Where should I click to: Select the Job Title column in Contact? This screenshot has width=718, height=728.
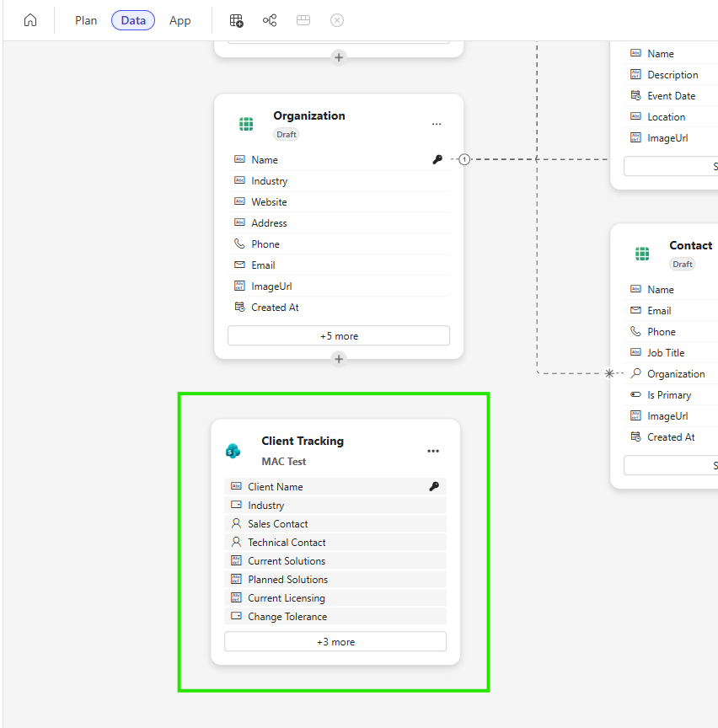click(x=671, y=353)
